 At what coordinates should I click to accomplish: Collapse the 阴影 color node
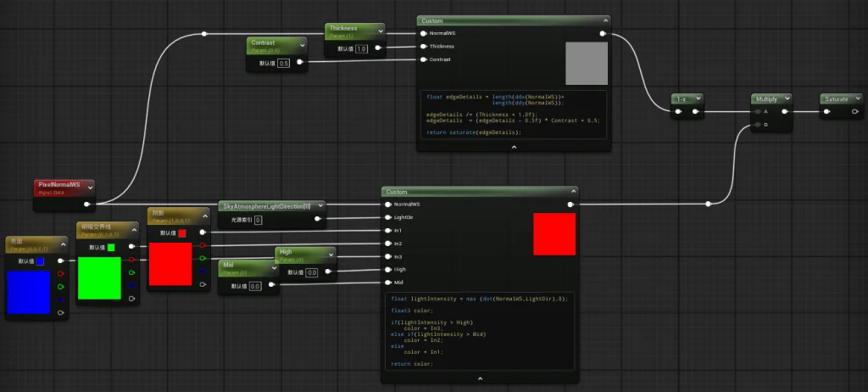click(204, 216)
